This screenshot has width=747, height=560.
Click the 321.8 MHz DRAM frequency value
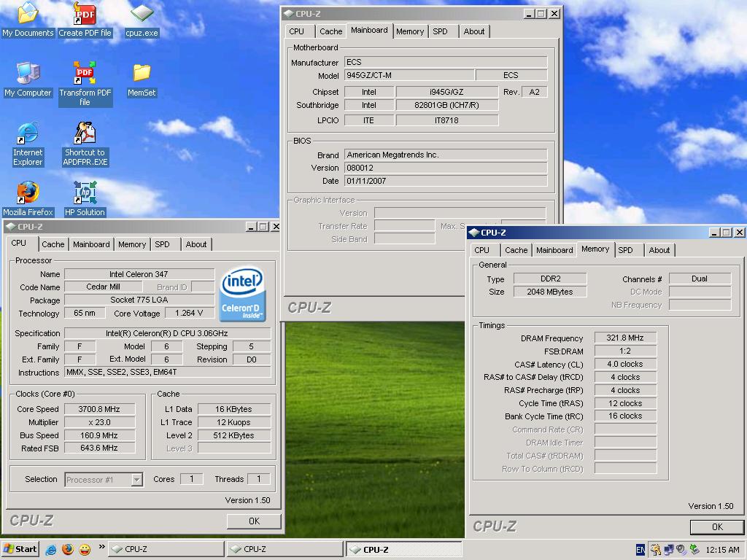[x=625, y=338]
